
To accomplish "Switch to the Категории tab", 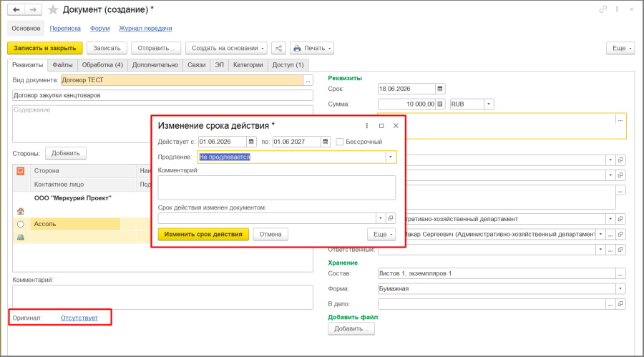I will point(248,65).
